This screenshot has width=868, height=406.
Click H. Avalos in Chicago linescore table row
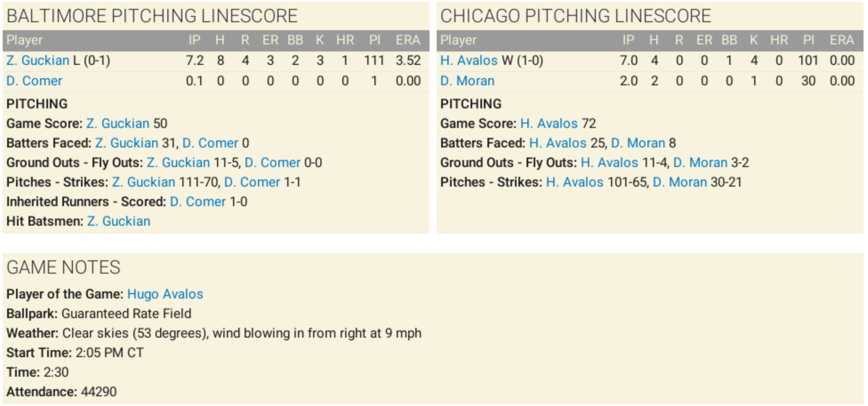tap(469, 60)
